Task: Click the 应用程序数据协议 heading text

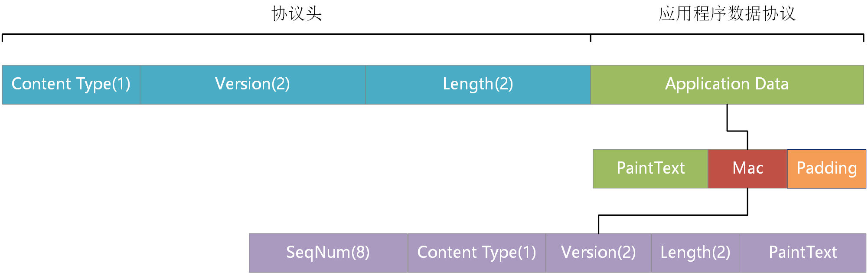Action: click(x=727, y=13)
